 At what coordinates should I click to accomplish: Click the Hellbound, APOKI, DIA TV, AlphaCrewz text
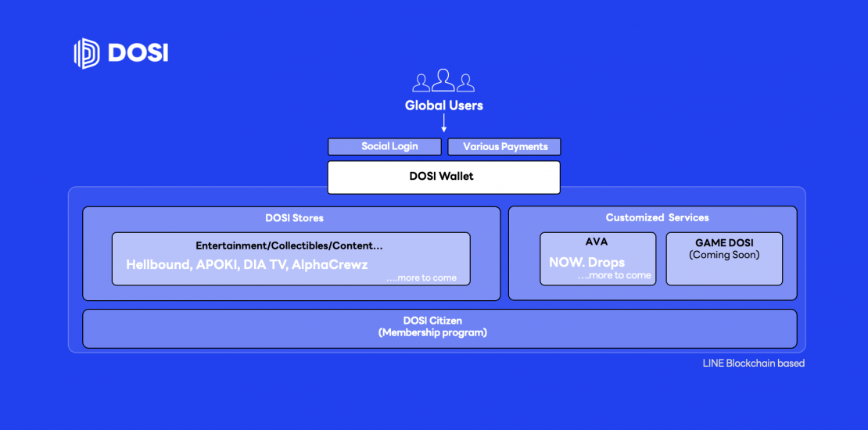coord(247,264)
